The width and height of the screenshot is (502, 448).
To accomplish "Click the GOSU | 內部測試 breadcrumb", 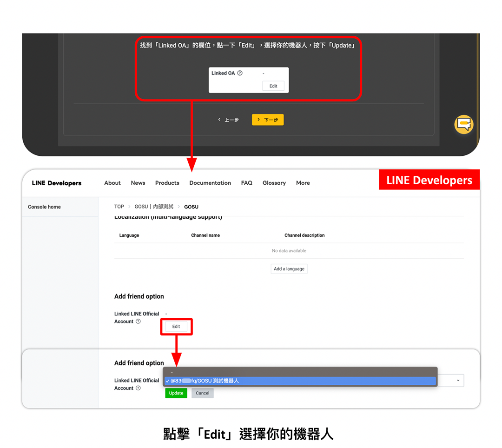I will (x=154, y=207).
